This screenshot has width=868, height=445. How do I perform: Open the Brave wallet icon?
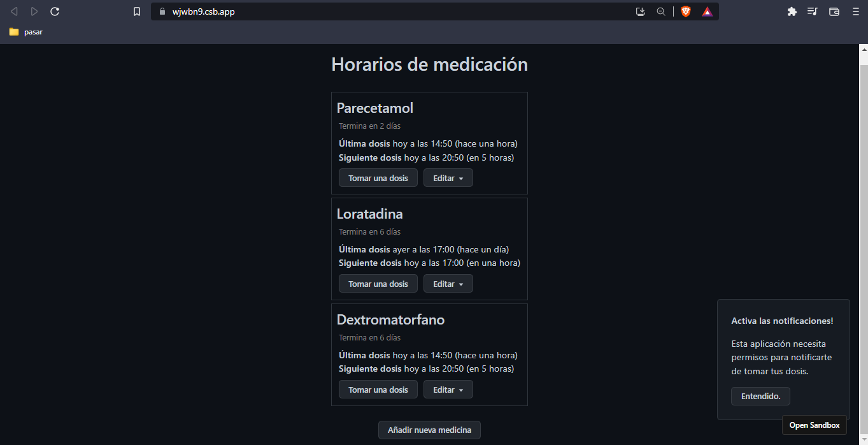tap(834, 11)
